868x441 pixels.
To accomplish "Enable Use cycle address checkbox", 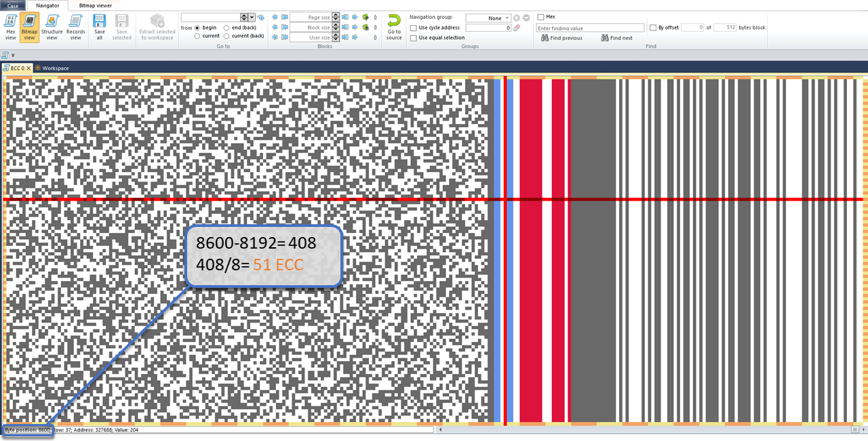I will (x=414, y=28).
